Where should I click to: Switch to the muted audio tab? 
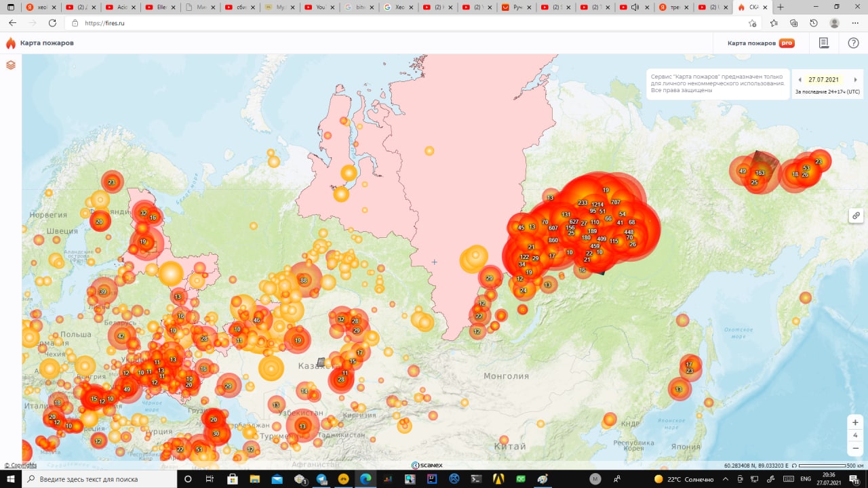[636, 7]
